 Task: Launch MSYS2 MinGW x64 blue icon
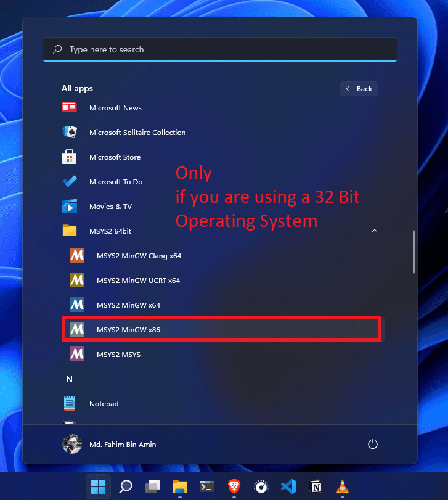(77, 305)
